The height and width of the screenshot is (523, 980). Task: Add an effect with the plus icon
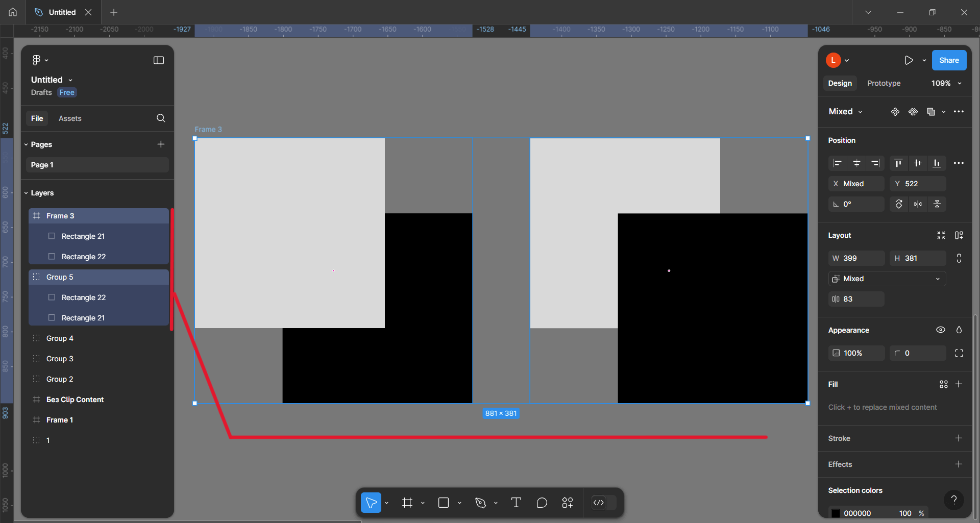point(959,464)
